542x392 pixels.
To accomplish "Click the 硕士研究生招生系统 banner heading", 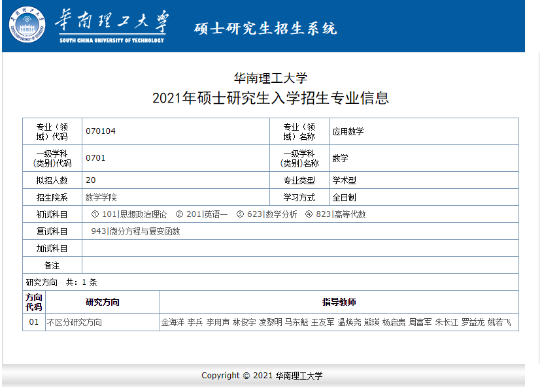I will pos(265,28).
